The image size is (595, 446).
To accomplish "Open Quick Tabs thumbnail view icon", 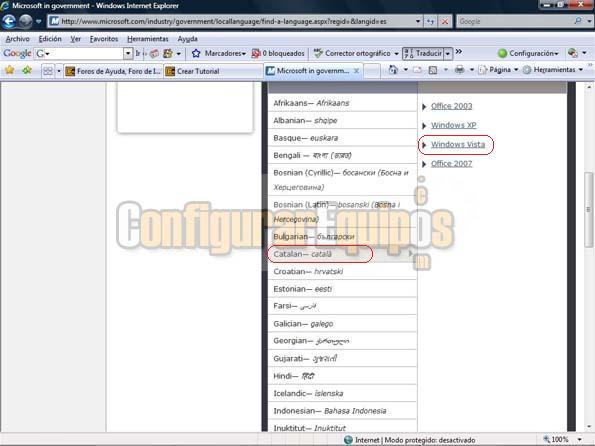I will [x=48, y=71].
